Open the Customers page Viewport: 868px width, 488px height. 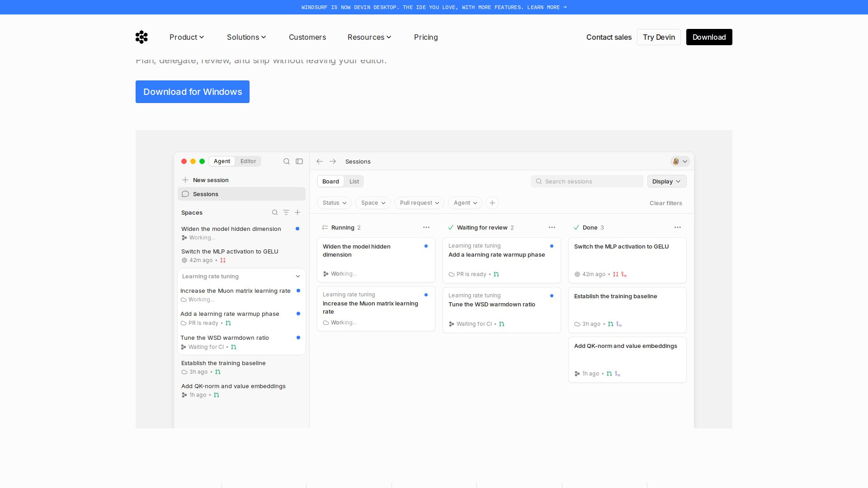307,37
